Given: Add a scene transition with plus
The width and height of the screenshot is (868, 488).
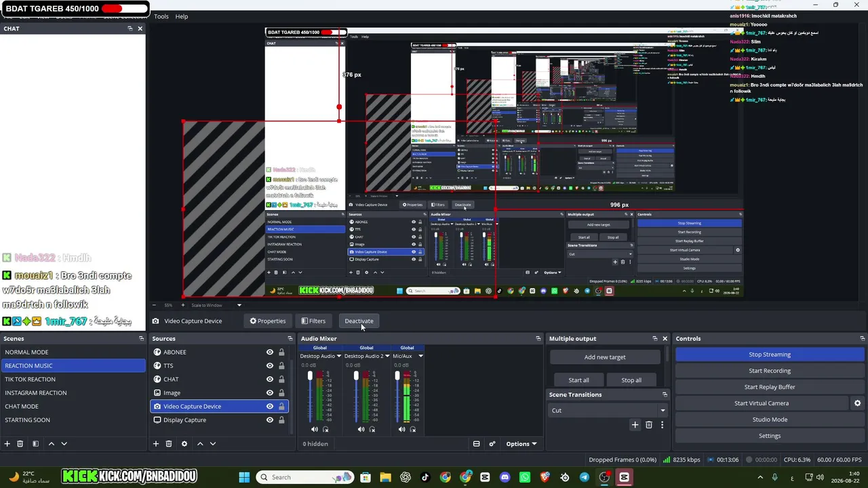Looking at the screenshot, I should tap(635, 425).
